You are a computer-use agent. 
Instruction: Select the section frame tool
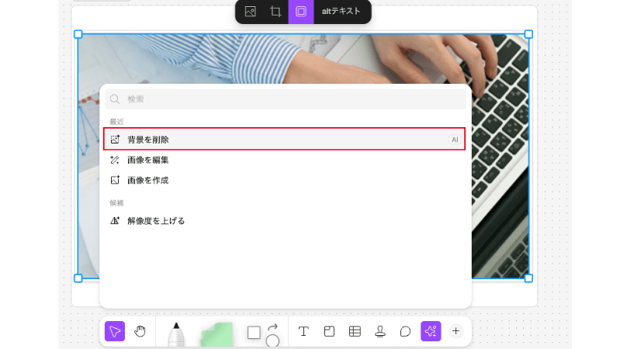(x=329, y=331)
